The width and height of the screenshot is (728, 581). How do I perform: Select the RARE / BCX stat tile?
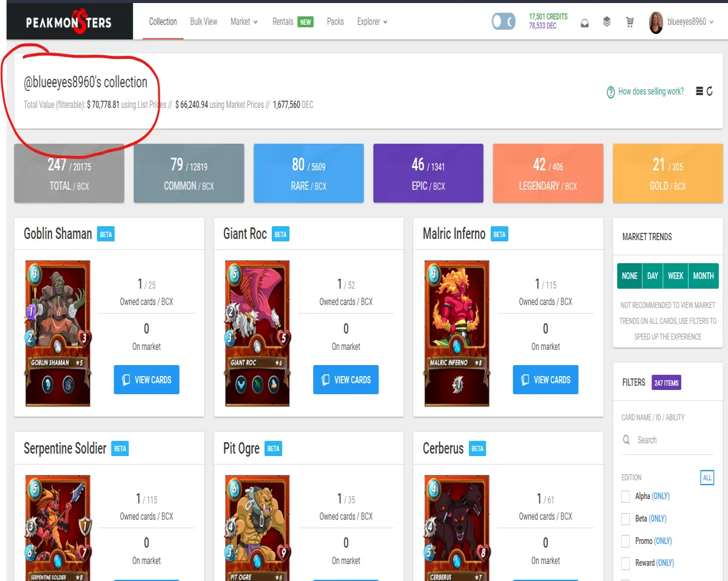click(309, 173)
